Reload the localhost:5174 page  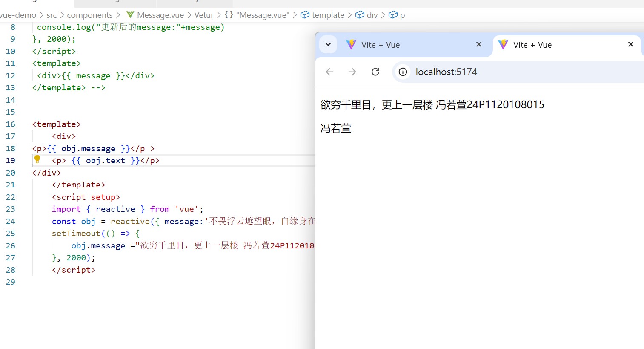[375, 72]
